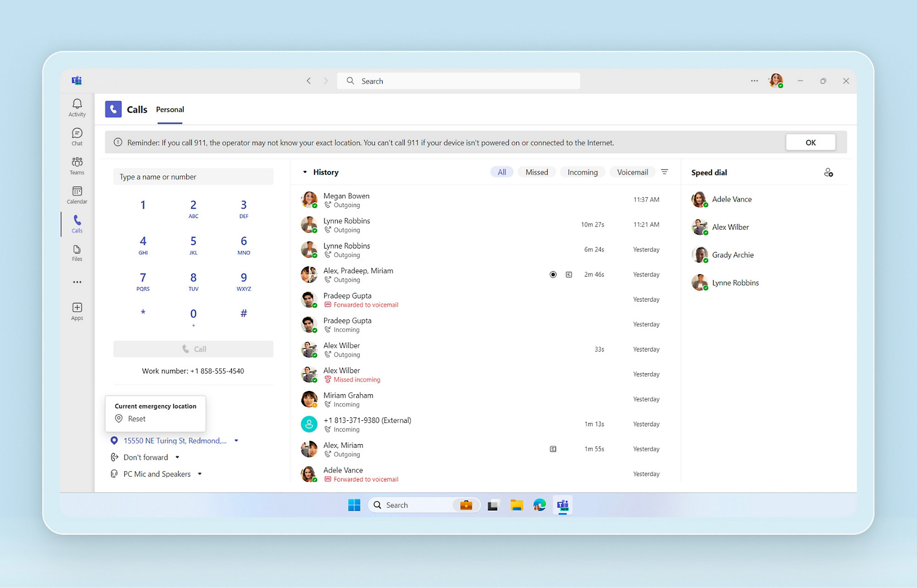Dismiss the 911 reminder with OK
The height and width of the screenshot is (588, 917).
[810, 142]
